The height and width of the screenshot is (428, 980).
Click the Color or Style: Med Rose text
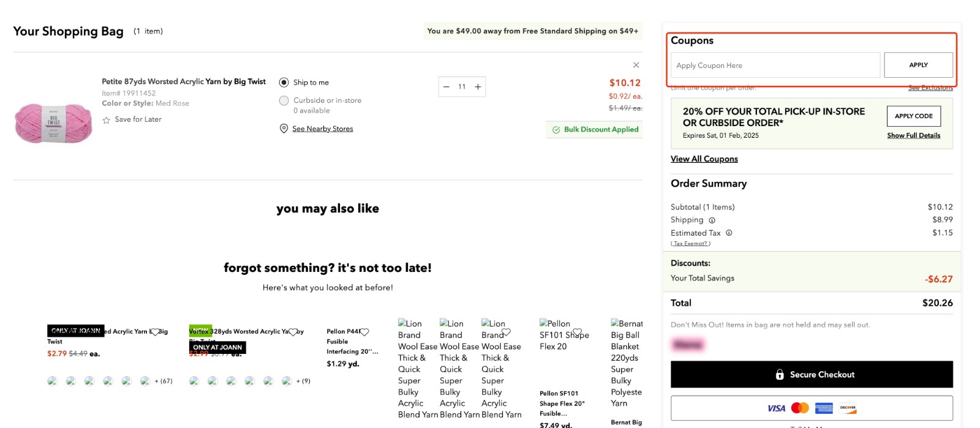click(x=145, y=103)
